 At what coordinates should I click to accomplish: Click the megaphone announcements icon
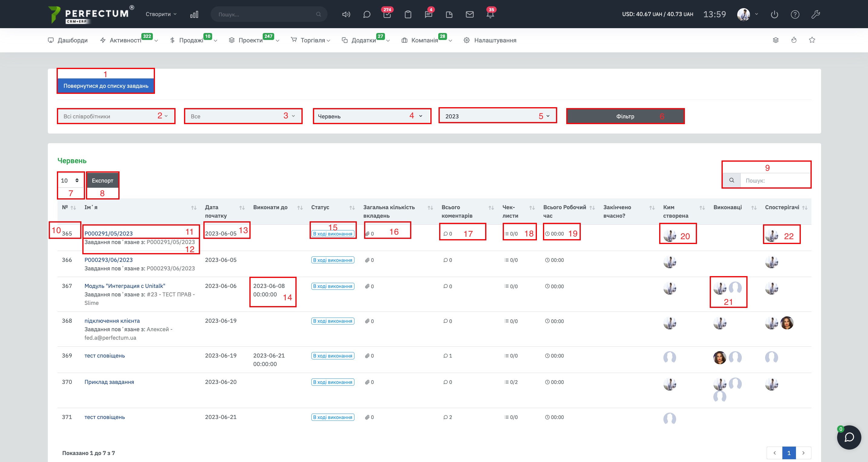346,15
